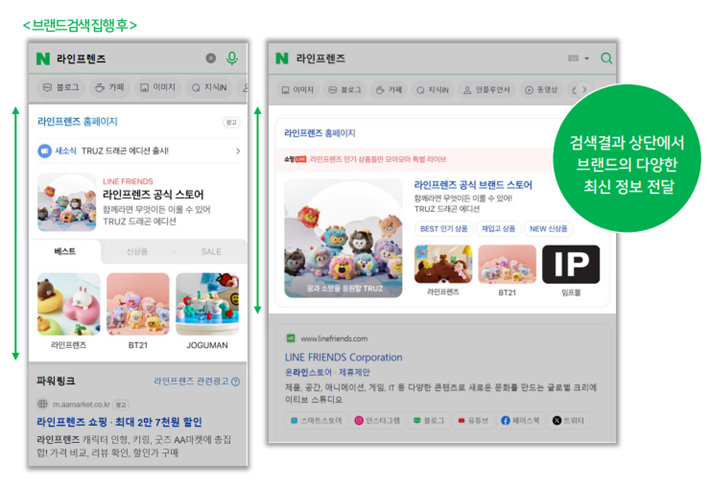
Task: Click the help question mark icon by 관련광고
Action: (235, 382)
